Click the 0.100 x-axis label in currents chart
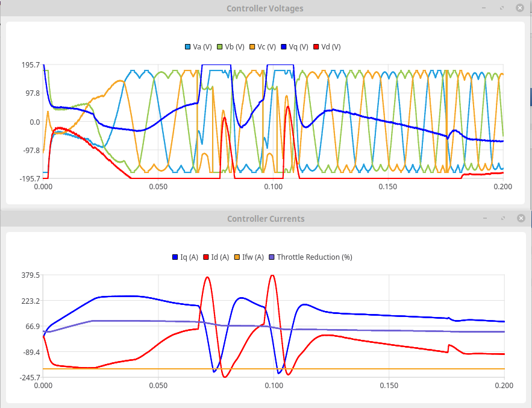Image resolution: width=532 pixels, height=408 pixels. click(x=274, y=385)
